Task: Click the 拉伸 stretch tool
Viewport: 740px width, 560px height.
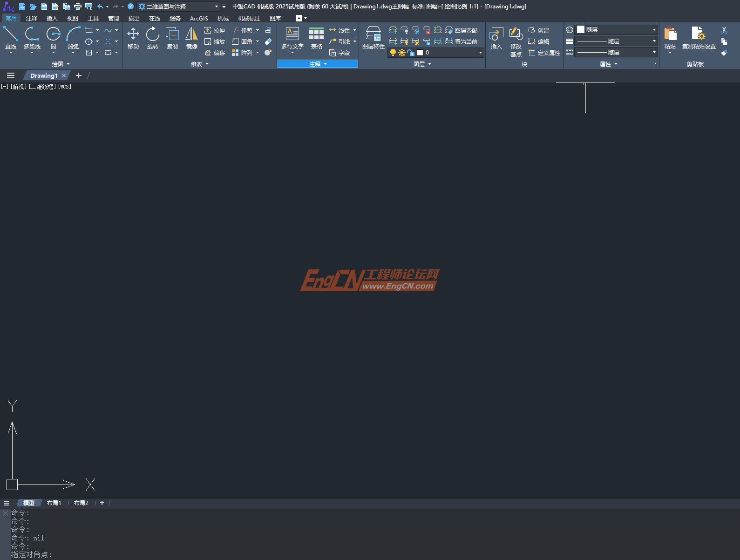Action: click(x=215, y=30)
